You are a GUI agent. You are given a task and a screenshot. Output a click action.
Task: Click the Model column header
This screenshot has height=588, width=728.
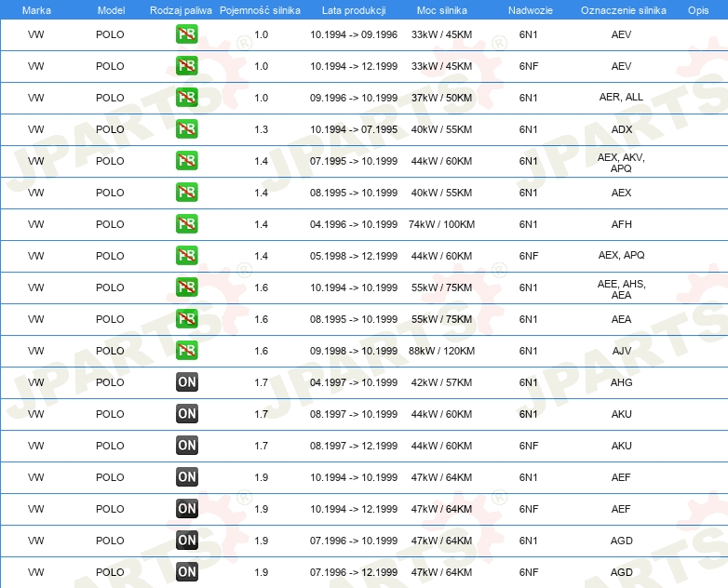[x=111, y=10]
